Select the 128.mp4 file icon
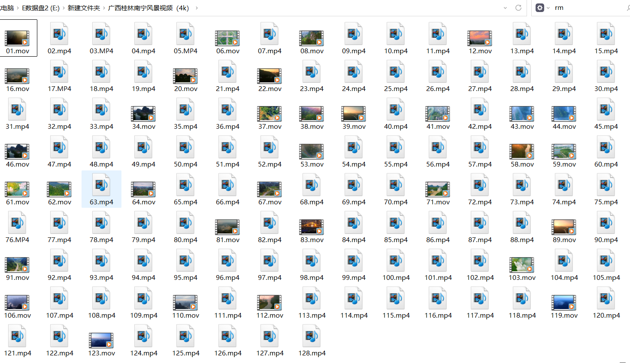630x364 pixels. click(312, 336)
